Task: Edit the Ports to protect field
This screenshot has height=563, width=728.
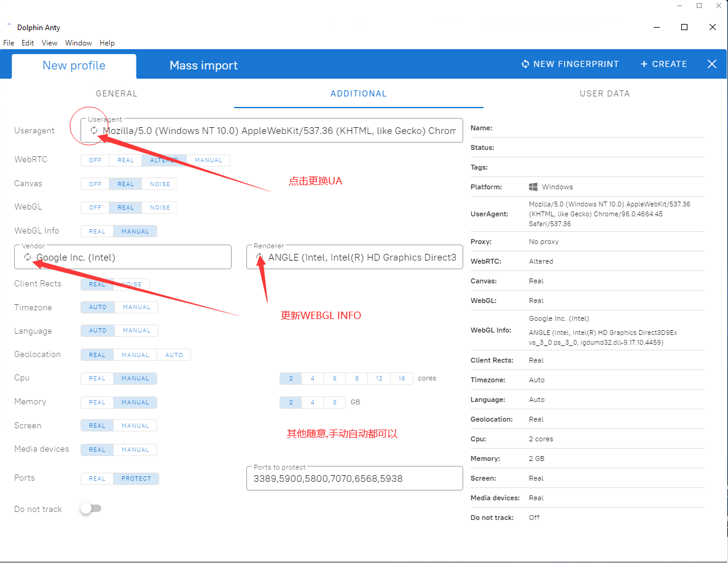Action: [354, 478]
